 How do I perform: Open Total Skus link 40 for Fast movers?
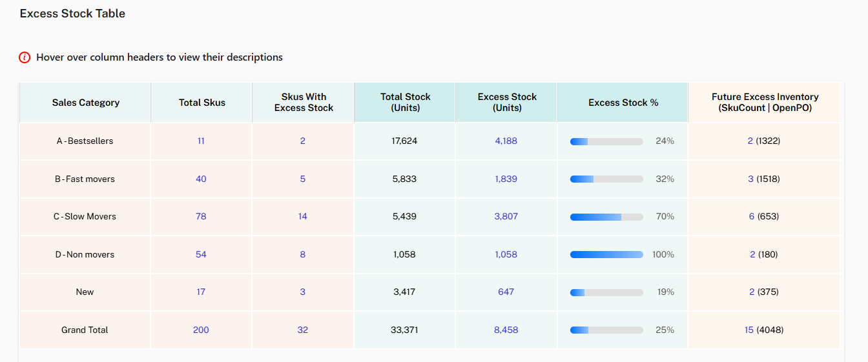tap(201, 179)
